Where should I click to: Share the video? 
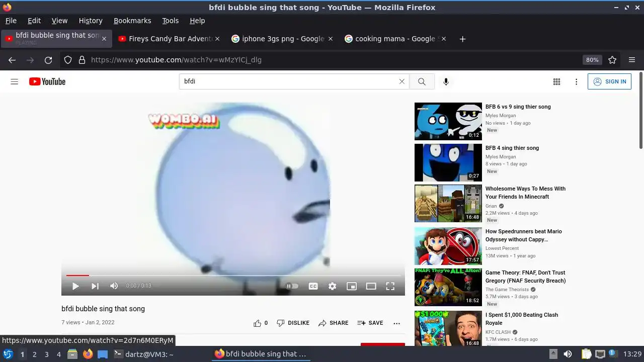pyautogui.click(x=333, y=323)
